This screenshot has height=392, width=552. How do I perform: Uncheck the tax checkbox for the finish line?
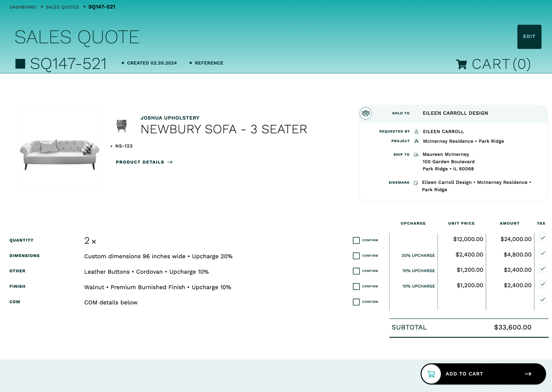[543, 284]
